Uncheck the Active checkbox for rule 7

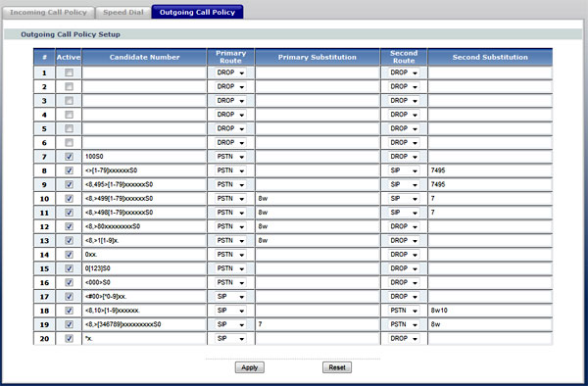(x=69, y=157)
